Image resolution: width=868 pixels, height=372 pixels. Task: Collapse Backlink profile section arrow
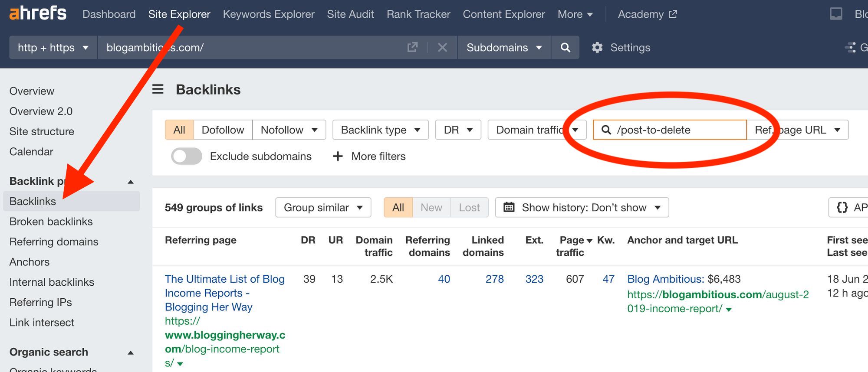point(131,182)
